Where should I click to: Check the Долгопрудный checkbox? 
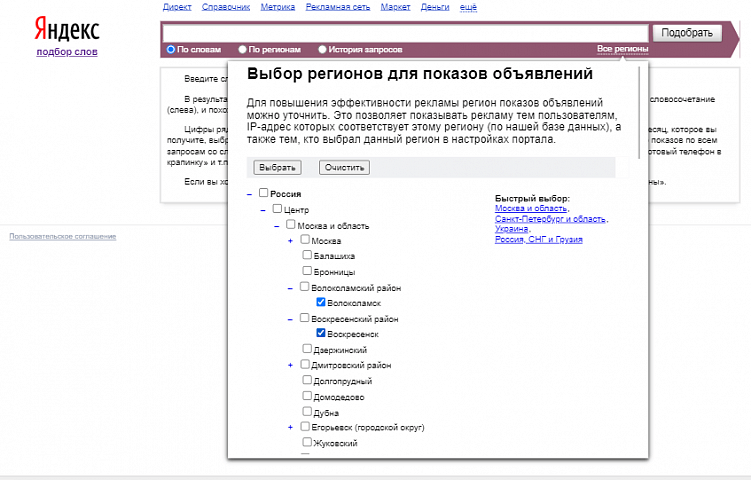coord(307,380)
